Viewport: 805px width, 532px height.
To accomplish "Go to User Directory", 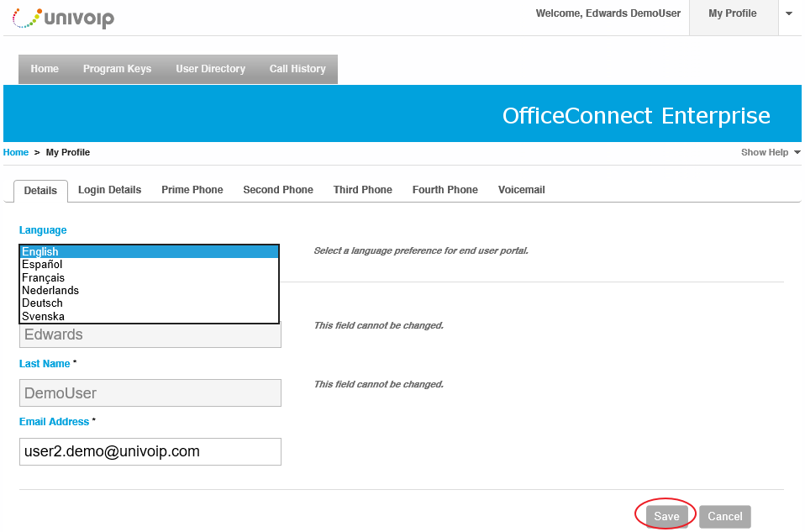I will coord(210,69).
